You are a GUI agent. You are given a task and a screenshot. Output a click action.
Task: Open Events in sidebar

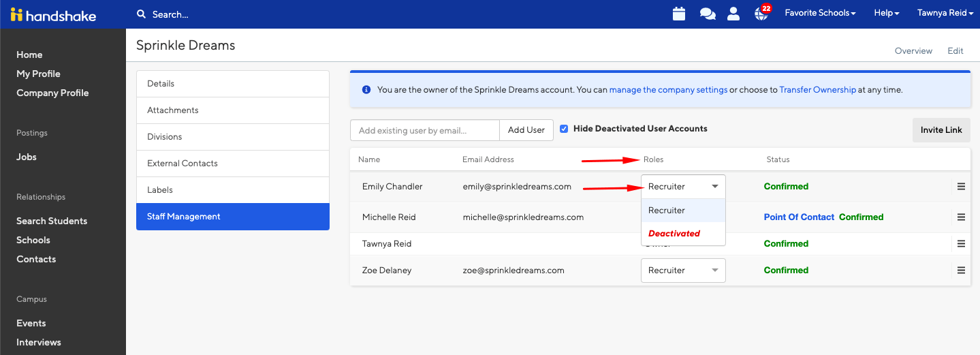31,323
